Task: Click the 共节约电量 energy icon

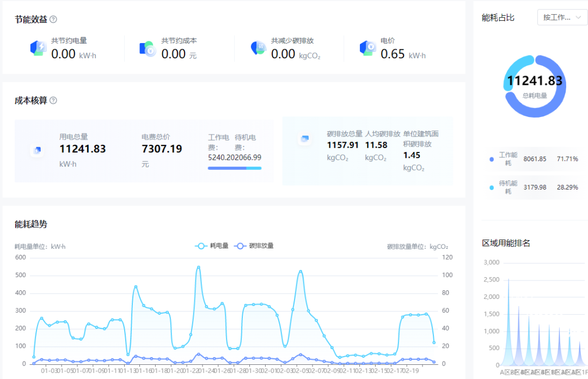Action: pyautogui.click(x=38, y=48)
